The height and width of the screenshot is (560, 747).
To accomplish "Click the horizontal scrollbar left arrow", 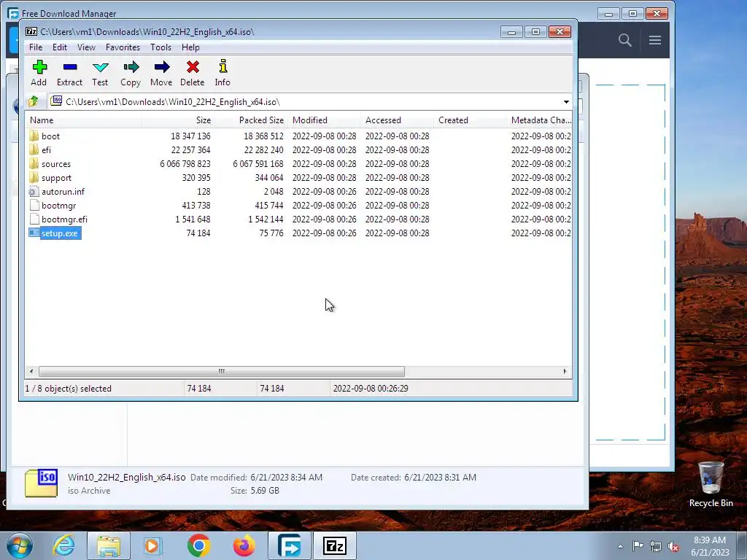I will (31, 371).
